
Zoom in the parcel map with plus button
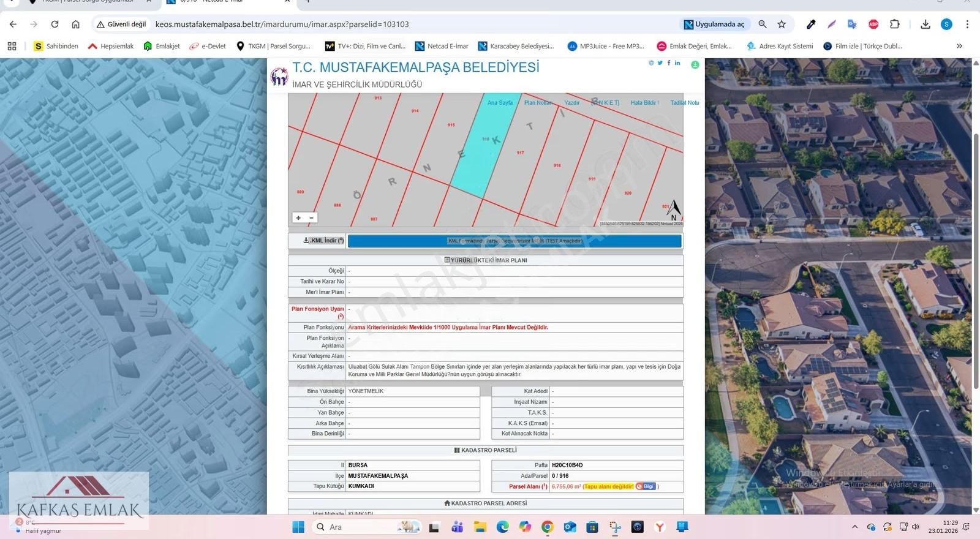[298, 218]
